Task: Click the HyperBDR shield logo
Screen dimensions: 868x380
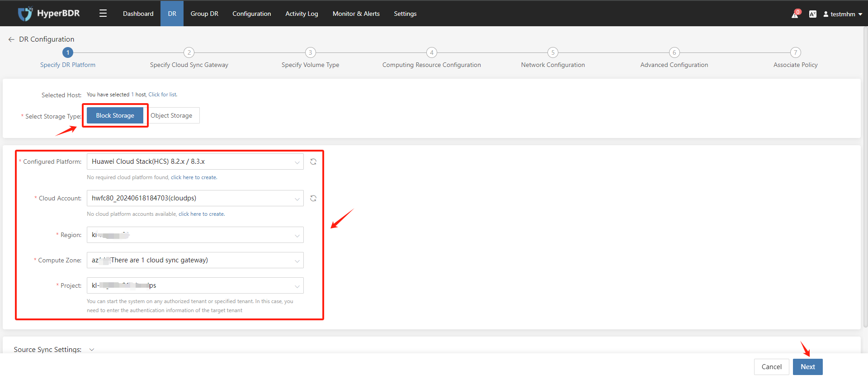Action: pos(25,14)
